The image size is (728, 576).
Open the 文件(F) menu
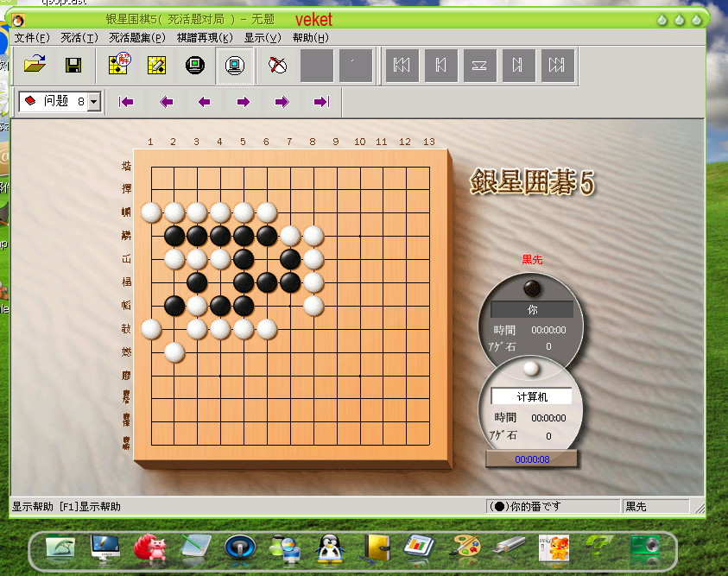point(32,38)
